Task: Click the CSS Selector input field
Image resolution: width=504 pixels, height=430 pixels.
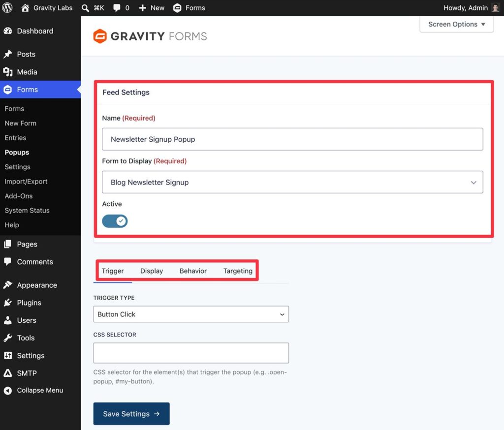Action: pos(191,353)
